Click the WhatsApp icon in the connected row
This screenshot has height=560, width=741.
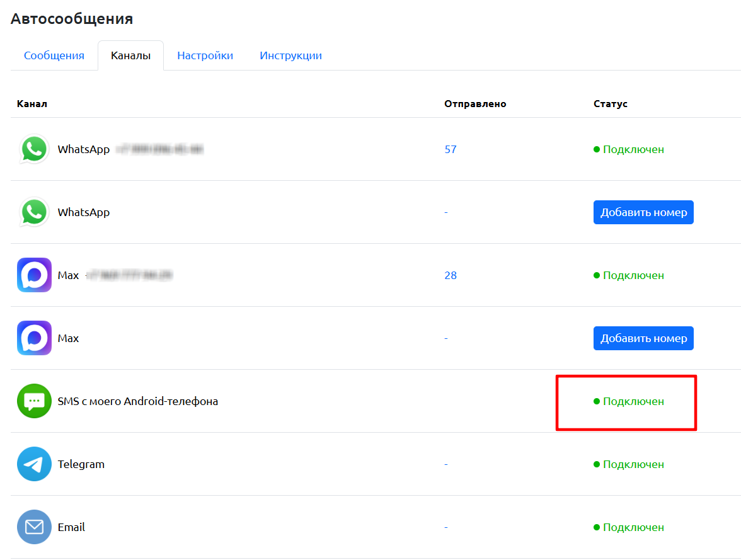click(x=34, y=149)
